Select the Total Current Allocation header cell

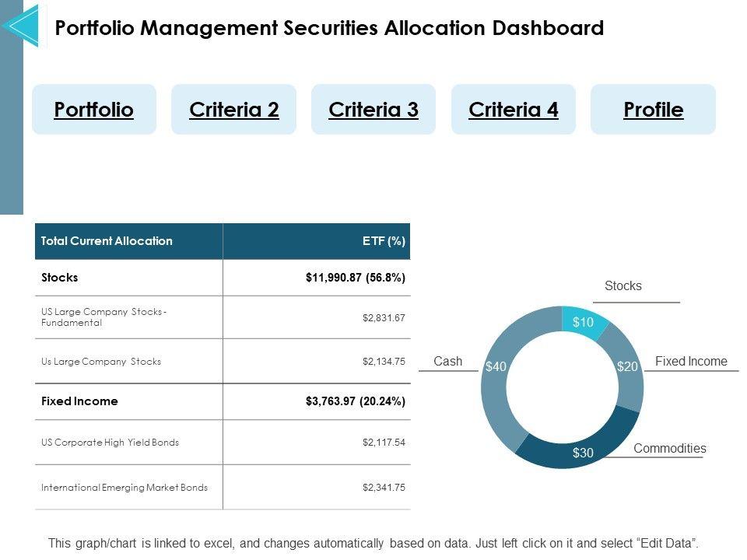pos(107,241)
